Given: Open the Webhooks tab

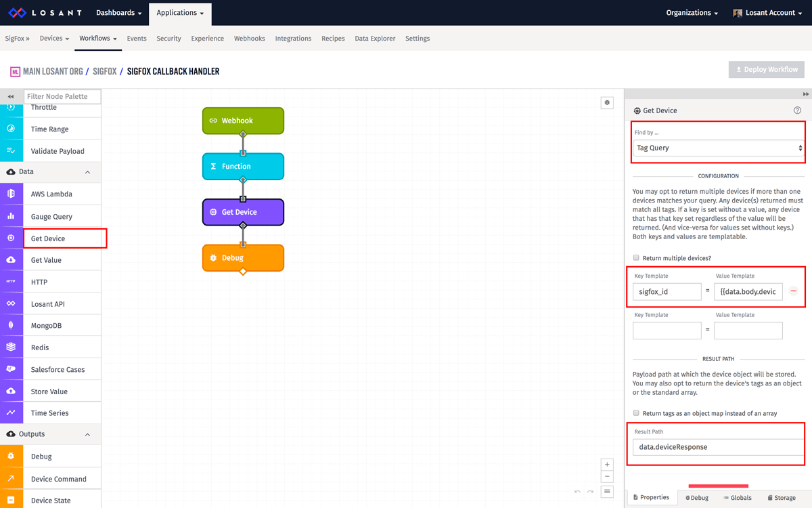Looking at the screenshot, I should click(x=250, y=39).
